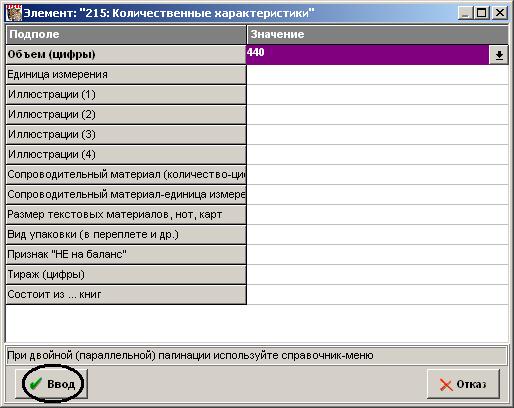Click the Отказ cancel button
Image resolution: width=514 pixels, height=408 pixels.
coord(463,384)
